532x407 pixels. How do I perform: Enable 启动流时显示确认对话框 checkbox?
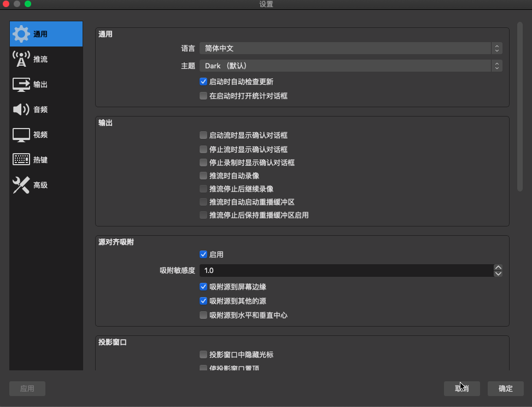point(203,135)
